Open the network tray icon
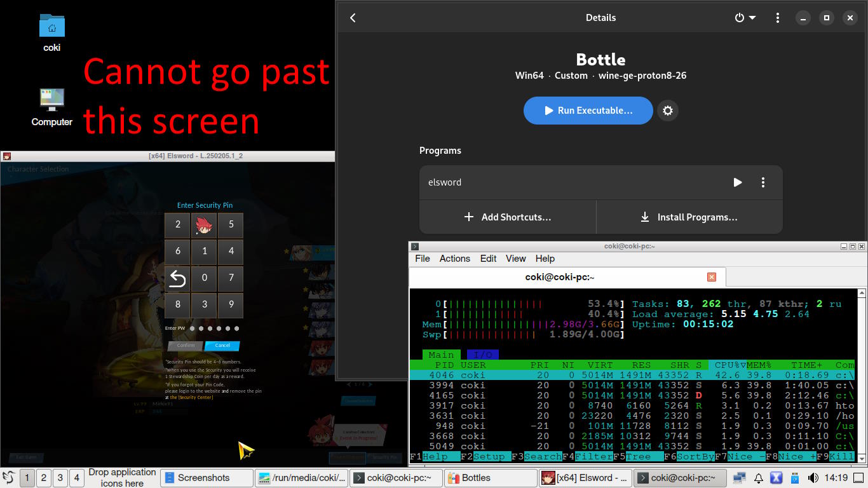This screenshot has height=488, width=868. tap(739, 478)
